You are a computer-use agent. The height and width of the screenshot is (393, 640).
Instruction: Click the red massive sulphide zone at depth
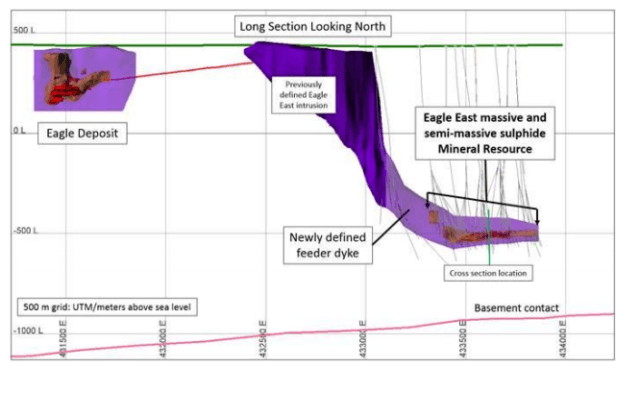(490, 235)
